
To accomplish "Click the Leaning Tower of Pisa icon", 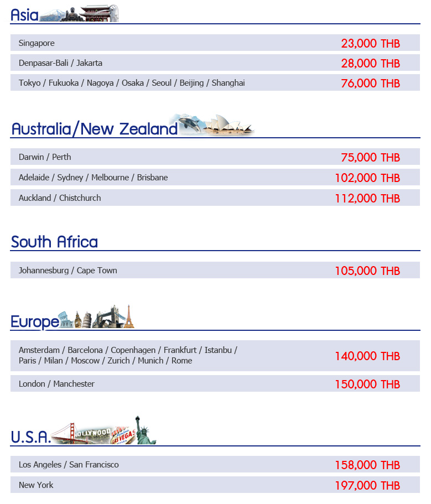I will 79,319.
